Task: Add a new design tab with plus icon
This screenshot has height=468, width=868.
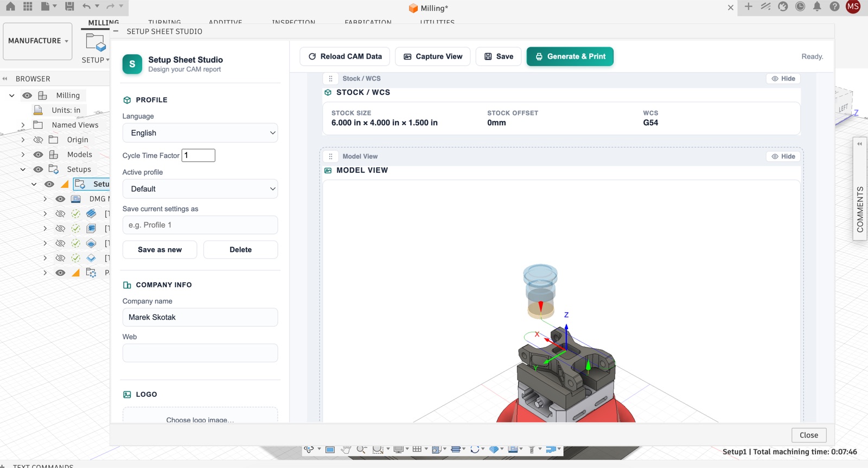Action: click(x=749, y=7)
